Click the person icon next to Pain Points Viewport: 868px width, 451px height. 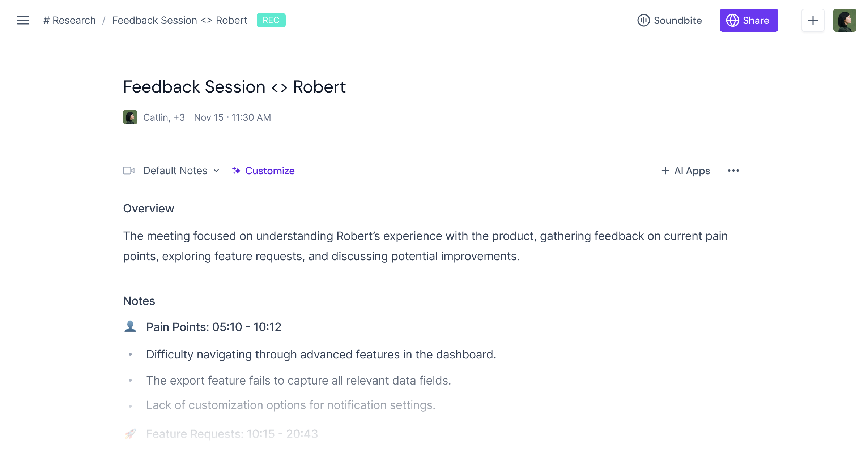coord(131,326)
